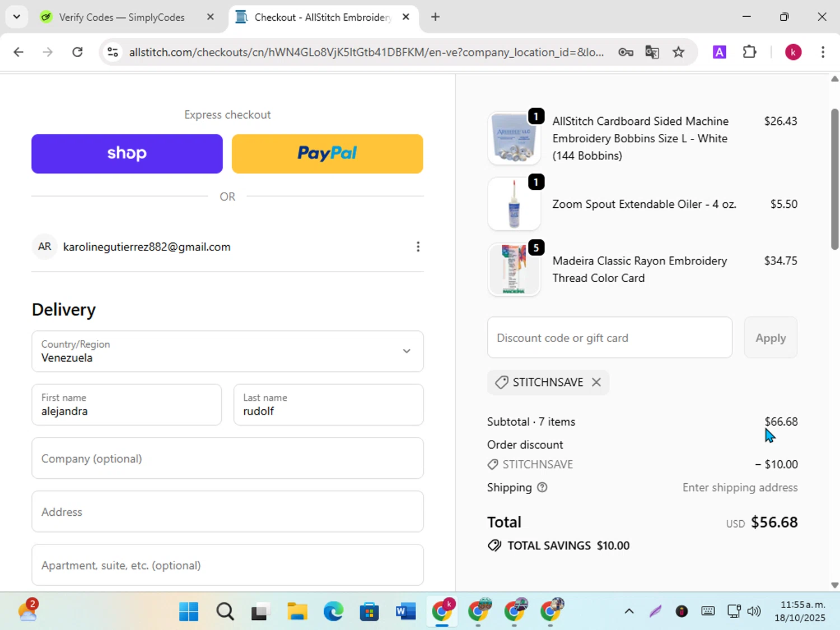840x630 pixels.
Task: Remove the STITCHNSAVE discount code
Action: (596, 382)
